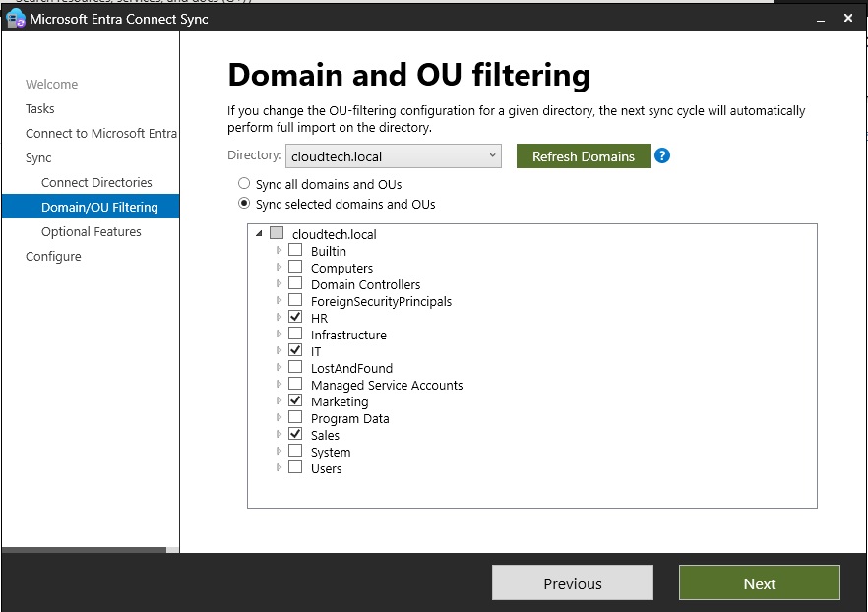The image size is (868, 612).
Task: Uncheck the Marketing OU checkbox
Action: point(295,401)
